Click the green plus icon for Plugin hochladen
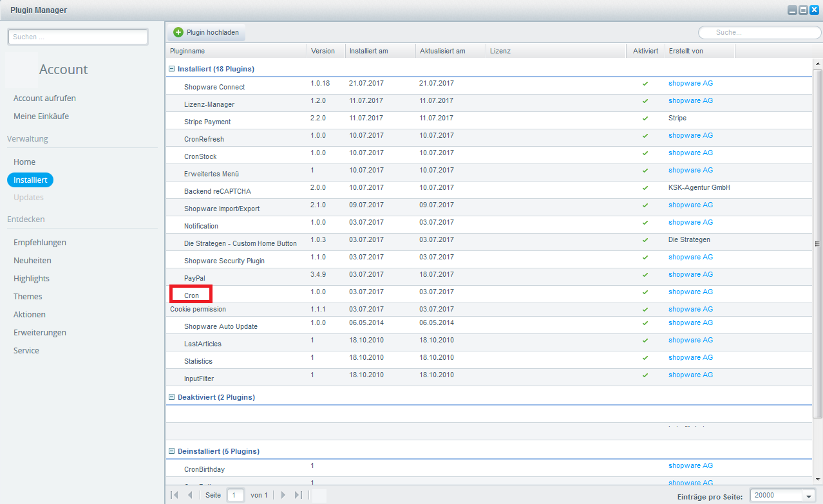This screenshot has width=823, height=504. 178,32
